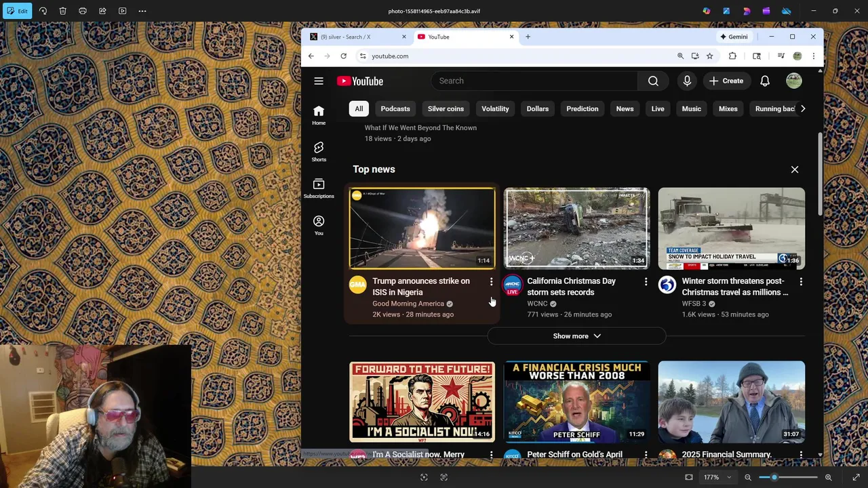Screen dimensions: 868x488
Task: Open Winter storm threatens post-Christmas travel title
Action: pyautogui.click(x=735, y=287)
